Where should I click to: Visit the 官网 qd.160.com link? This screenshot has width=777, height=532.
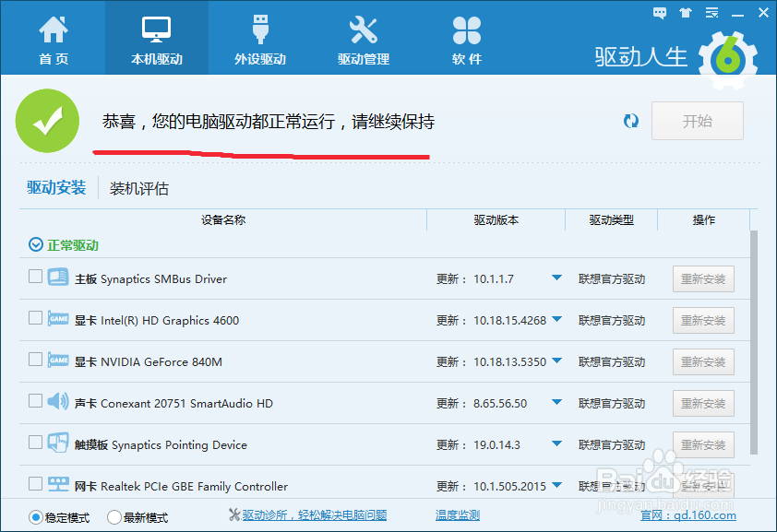coord(688,515)
